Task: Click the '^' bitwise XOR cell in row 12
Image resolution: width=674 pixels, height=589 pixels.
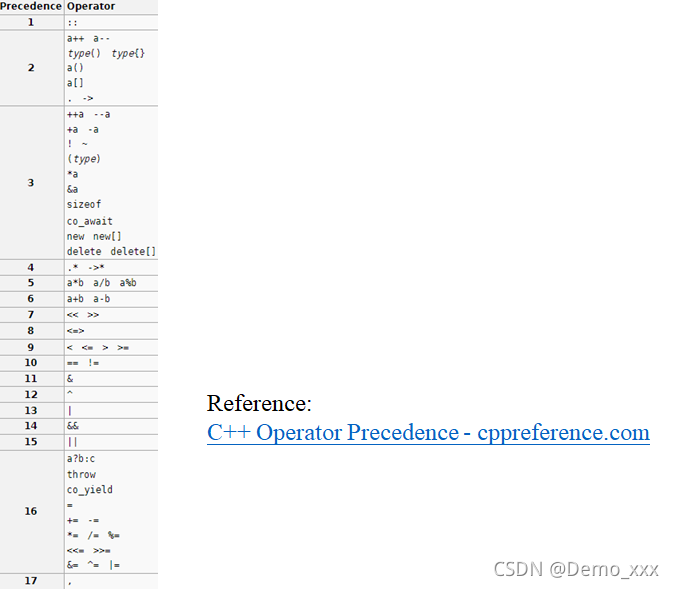Action: coord(111,395)
